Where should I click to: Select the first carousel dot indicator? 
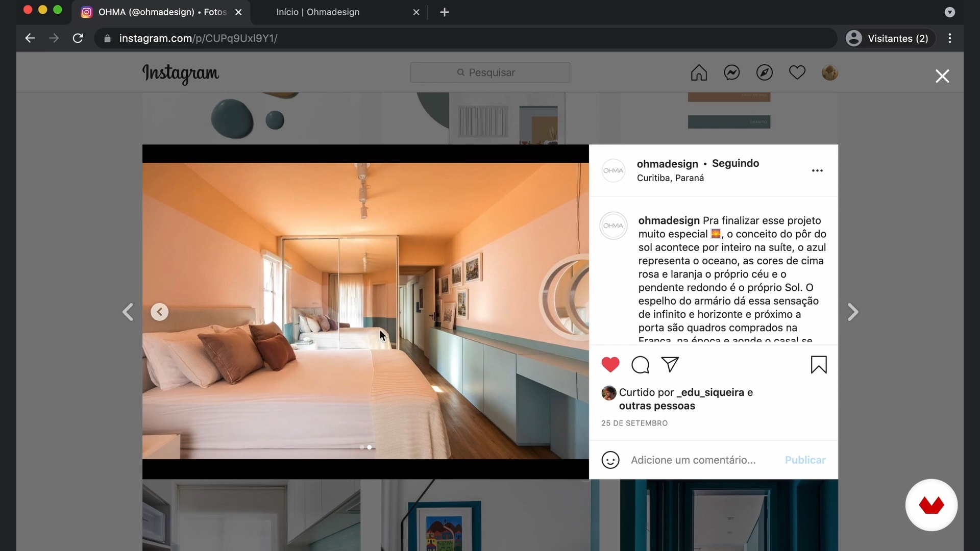[x=362, y=447]
